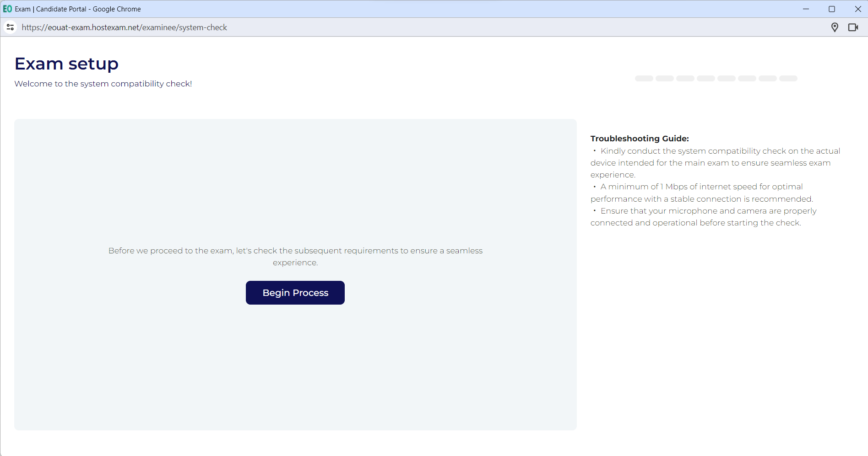This screenshot has width=868, height=456.
Task: Click the location permission pin icon
Action: click(x=835, y=27)
